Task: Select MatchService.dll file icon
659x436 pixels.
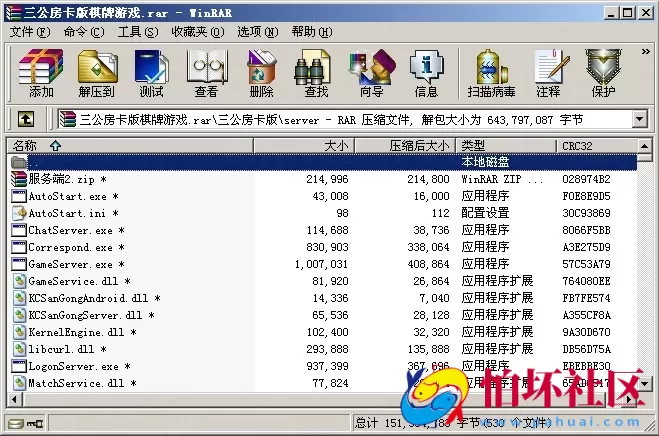Action: point(19,383)
